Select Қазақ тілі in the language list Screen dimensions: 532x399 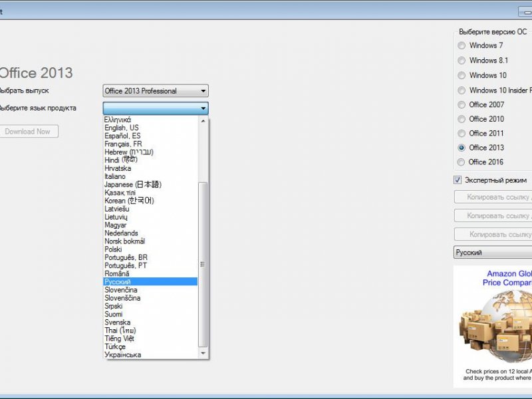(150, 193)
